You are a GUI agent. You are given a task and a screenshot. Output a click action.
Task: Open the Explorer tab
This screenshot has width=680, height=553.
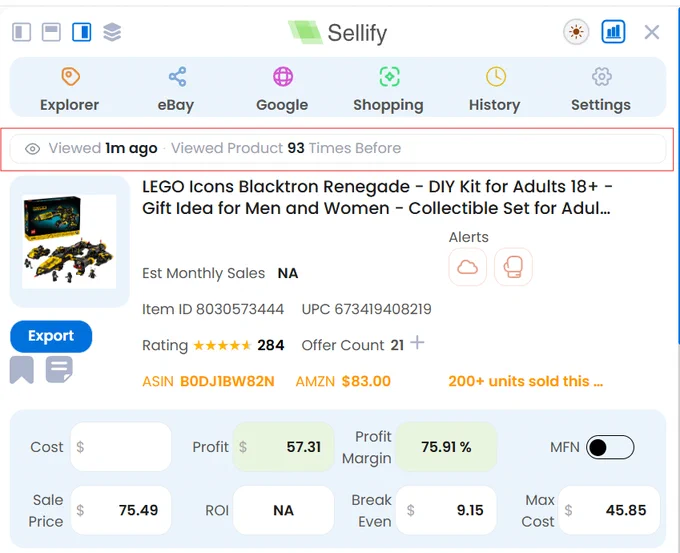coord(69,90)
